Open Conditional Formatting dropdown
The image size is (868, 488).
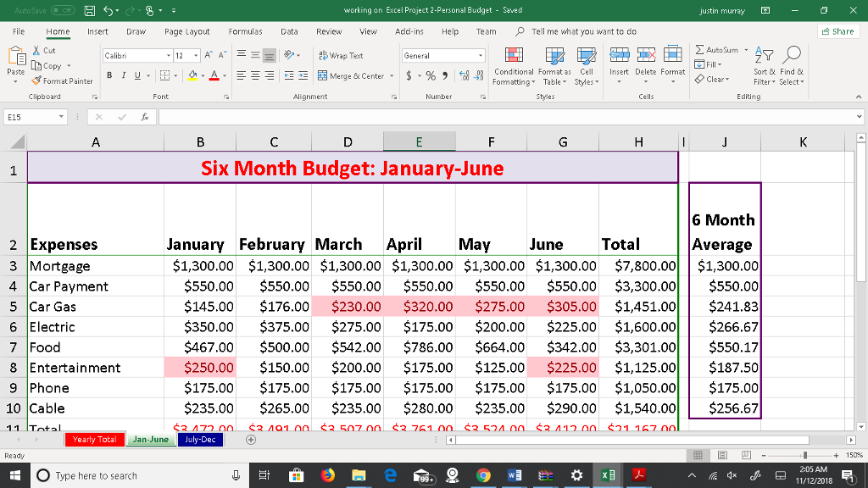tap(514, 66)
